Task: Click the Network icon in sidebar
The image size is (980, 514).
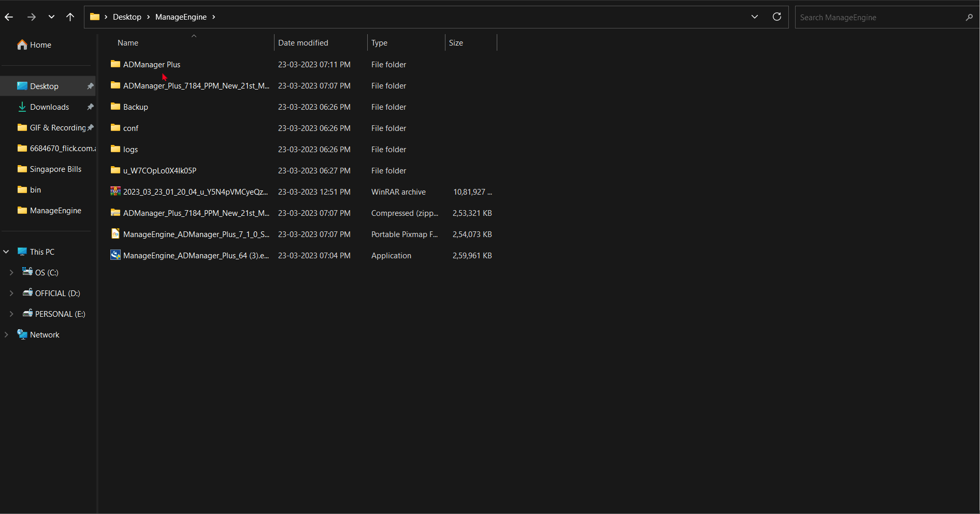Action: point(22,334)
